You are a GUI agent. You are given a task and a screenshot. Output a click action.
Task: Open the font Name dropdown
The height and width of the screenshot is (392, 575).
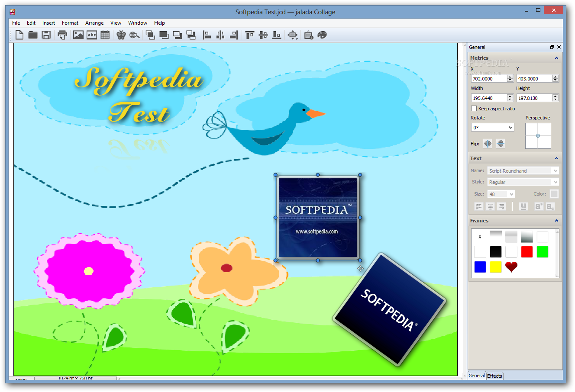click(523, 170)
